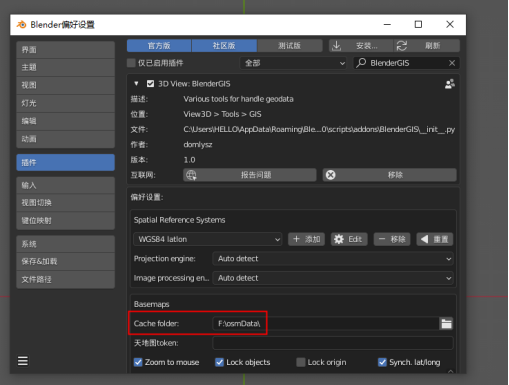The width and height of the screenshot is (509, 385).
Task: Toggle the 社区版 filter button
Action: 224,46
